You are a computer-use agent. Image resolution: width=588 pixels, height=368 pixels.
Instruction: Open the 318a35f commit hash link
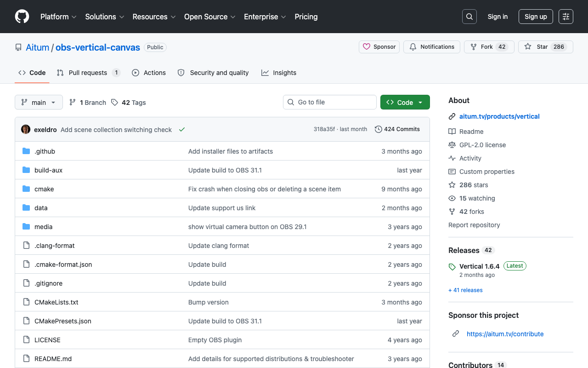point(324,129)
